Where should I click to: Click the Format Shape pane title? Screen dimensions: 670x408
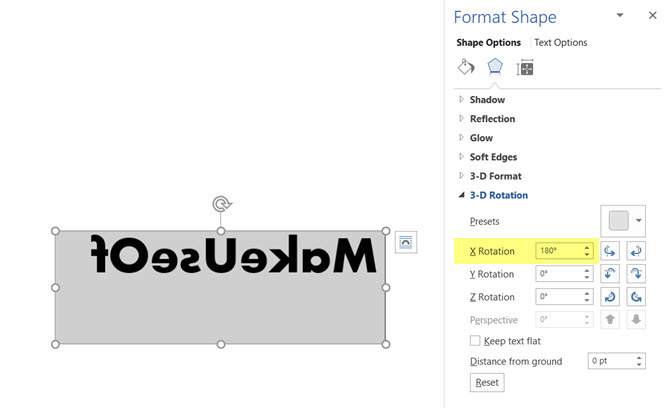pos(505,18)
